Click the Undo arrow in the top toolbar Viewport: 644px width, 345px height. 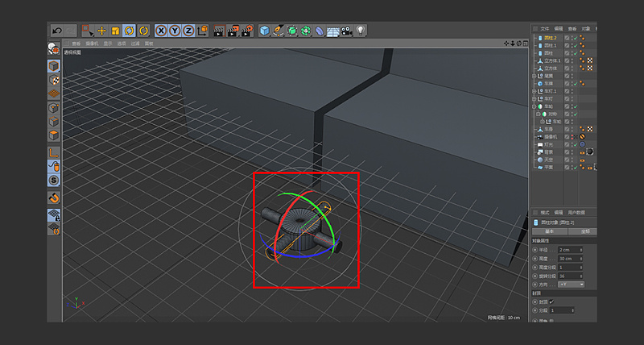57,31
